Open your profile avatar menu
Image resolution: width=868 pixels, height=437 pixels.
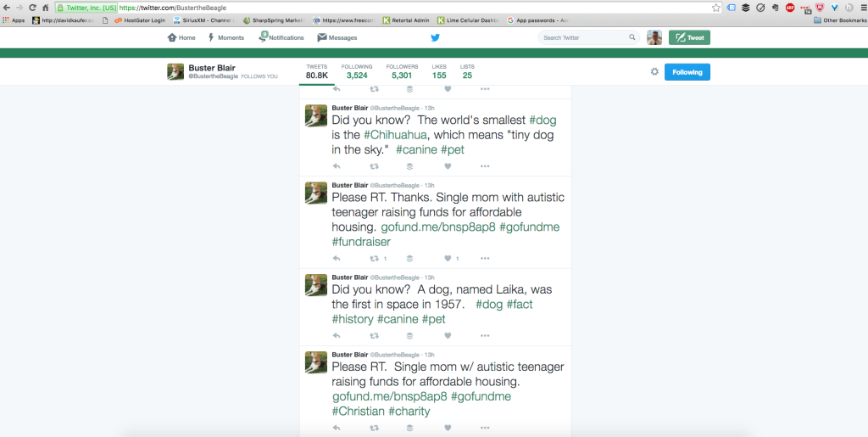coord(654,37)
